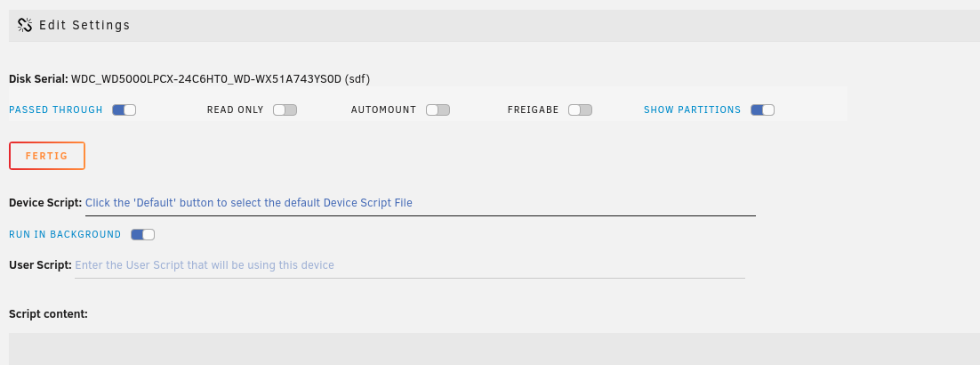Focus the User Script input field
The width and height of the screenshot is (980, 365).
(409, 265)
